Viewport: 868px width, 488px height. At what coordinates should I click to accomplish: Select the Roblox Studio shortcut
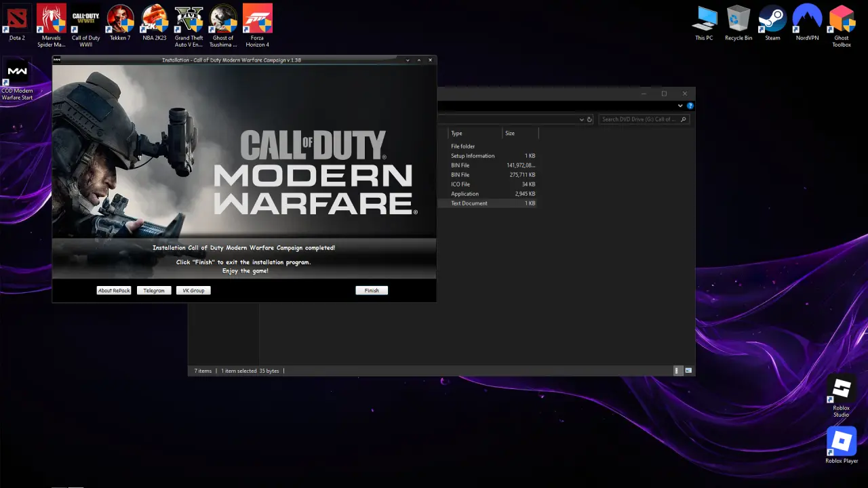(842, 397)
